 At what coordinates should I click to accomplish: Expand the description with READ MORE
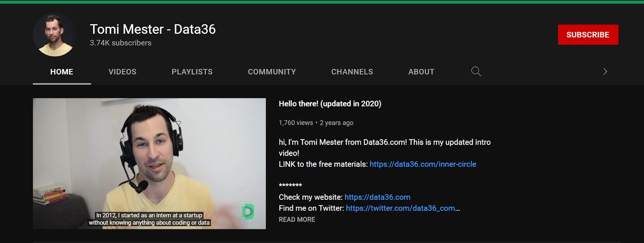pos(297,220)
